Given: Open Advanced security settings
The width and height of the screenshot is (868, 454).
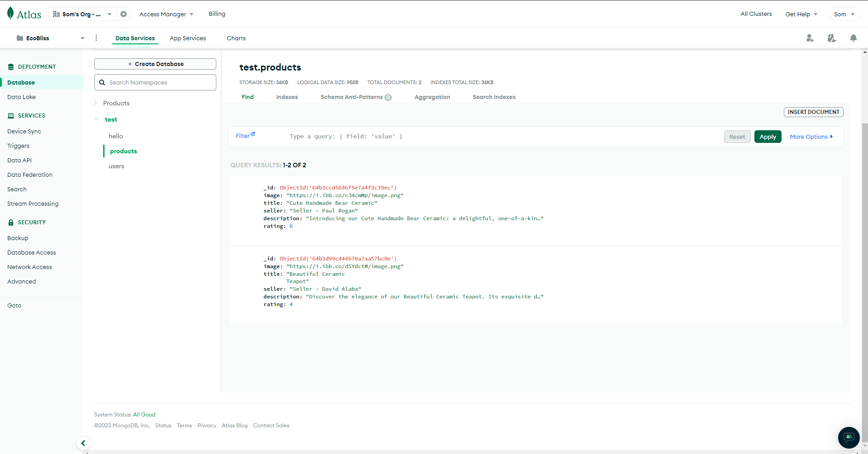Looking at the screenshot, I should pos(22,281).
